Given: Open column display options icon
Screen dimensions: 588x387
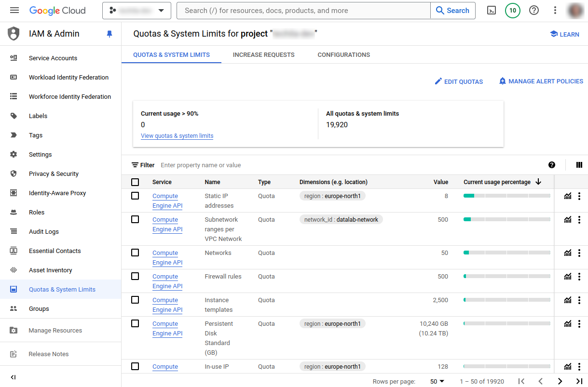Looking at the screenshot, I should click(x=579, y=165).
